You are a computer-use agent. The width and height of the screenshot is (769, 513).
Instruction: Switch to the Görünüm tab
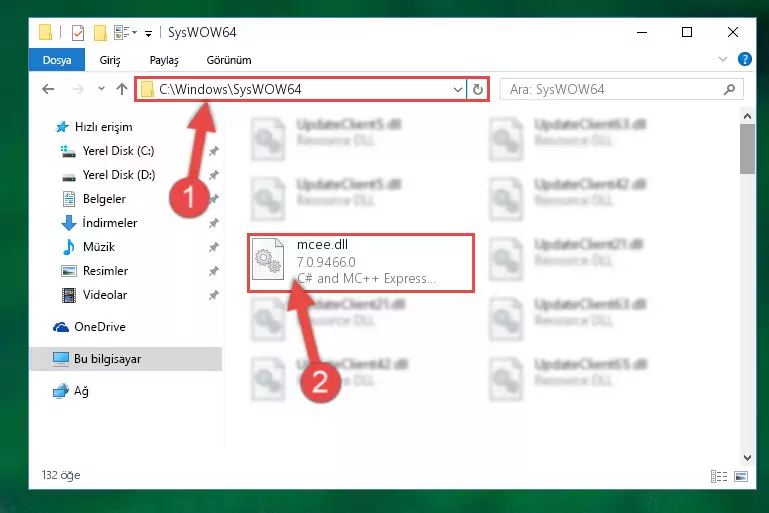click(229, 60)
